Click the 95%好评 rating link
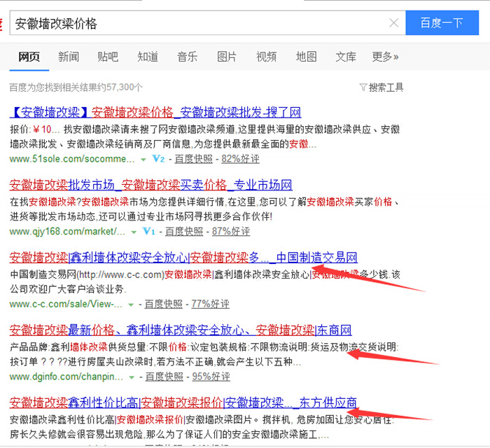Image resolution: width=490 pixels, height=448 pixels. [x=211, y=377]
